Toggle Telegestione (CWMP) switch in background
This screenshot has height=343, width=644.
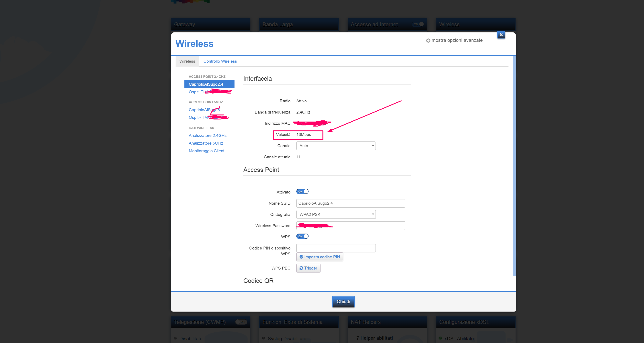241,322
